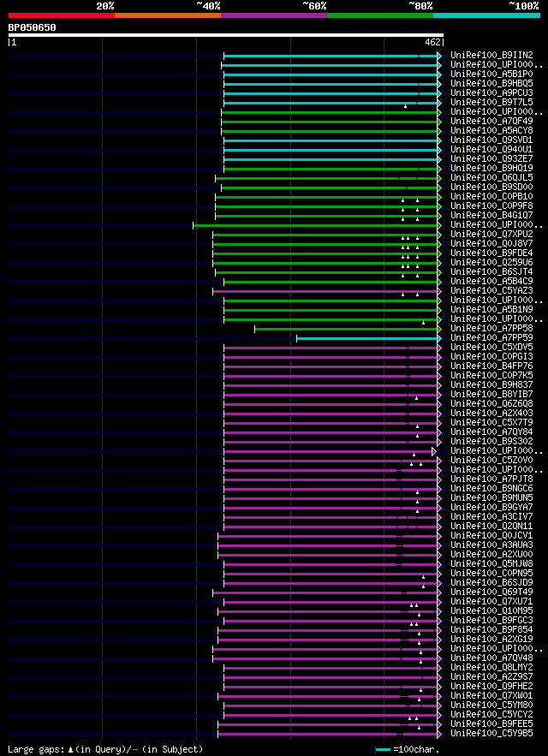548x756 pixels.
Task: Open hit UniRef100_A5B1P0
Action: click(491, 74)
